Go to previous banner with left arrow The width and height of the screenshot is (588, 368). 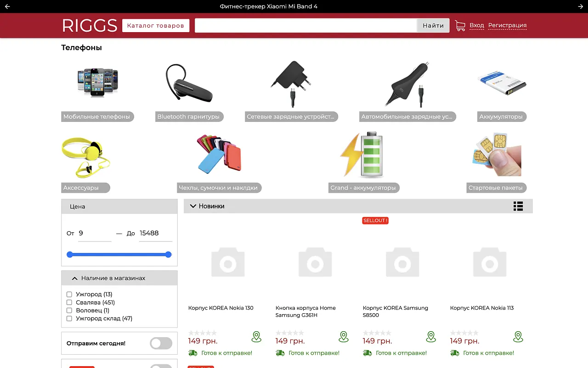click(x=7, y=6)
